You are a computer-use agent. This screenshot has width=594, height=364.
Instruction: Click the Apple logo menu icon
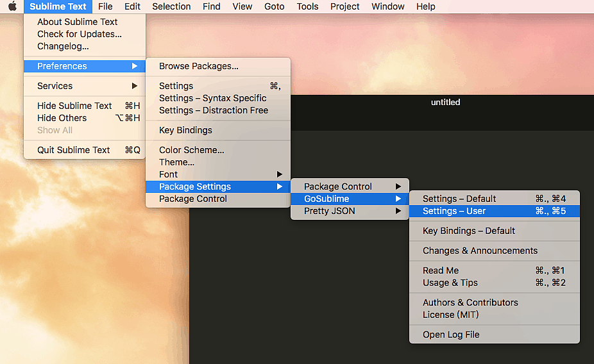(12, 6)
